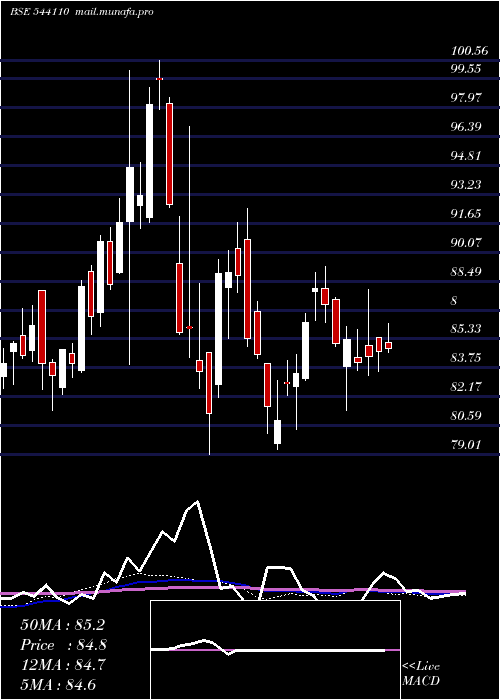
Task: Click the BSE 544110 ticker title
Action: pyautogui.click(x=39, y=12)
